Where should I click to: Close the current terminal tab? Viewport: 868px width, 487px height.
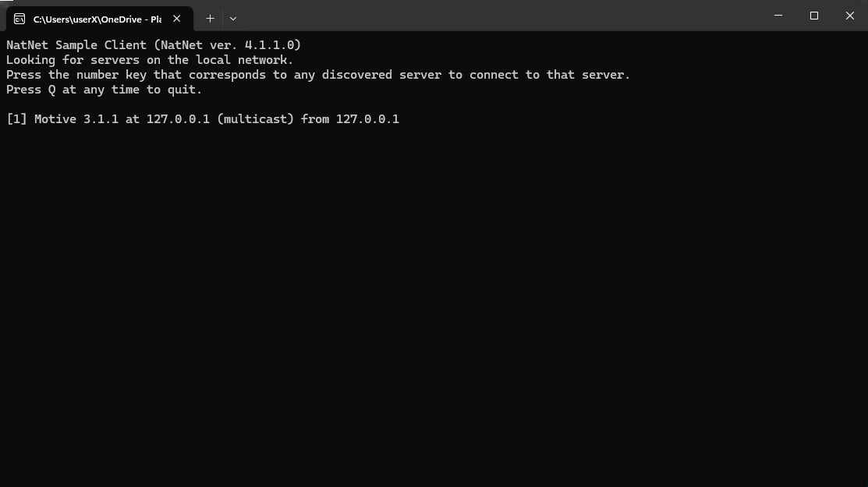[x=177, y=19]
